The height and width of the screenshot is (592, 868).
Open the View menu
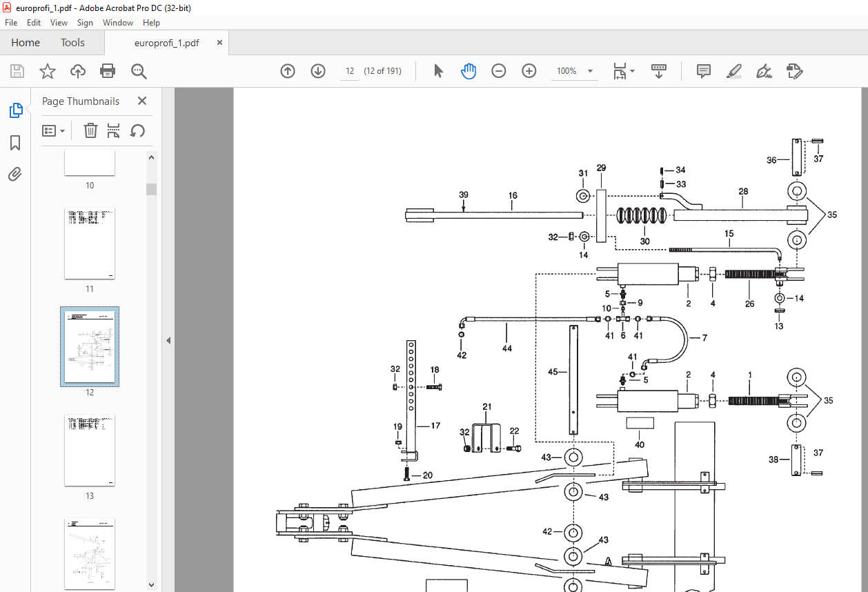tap(59, 23)
